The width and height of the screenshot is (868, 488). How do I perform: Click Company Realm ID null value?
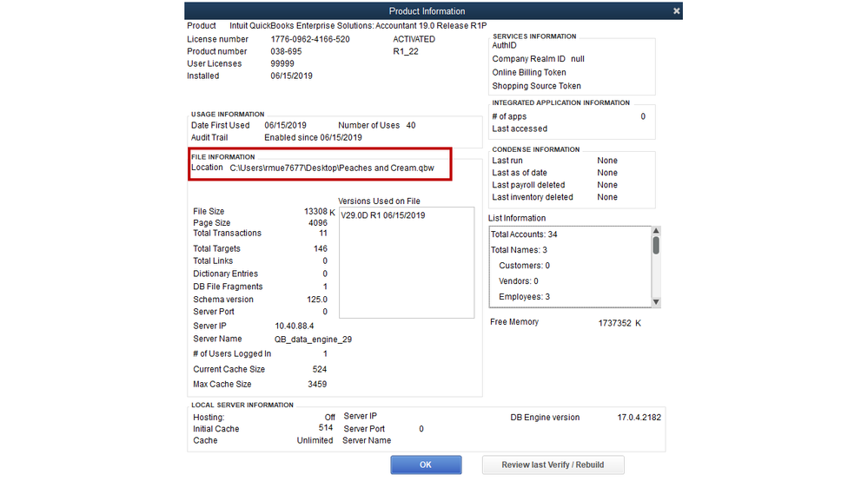coord(578,59)
